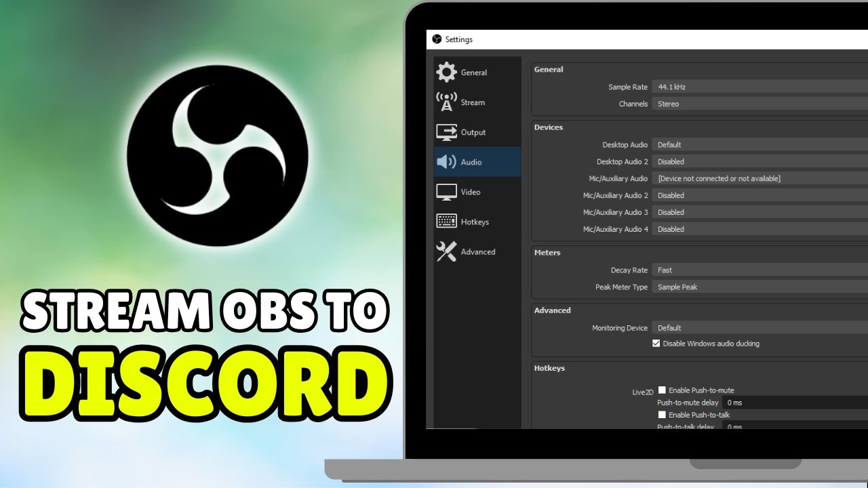Image resolution: width=868 pixels, height=488 pixels.
Task: Click the large OBS logo graphic
Action: click(218, 155)
